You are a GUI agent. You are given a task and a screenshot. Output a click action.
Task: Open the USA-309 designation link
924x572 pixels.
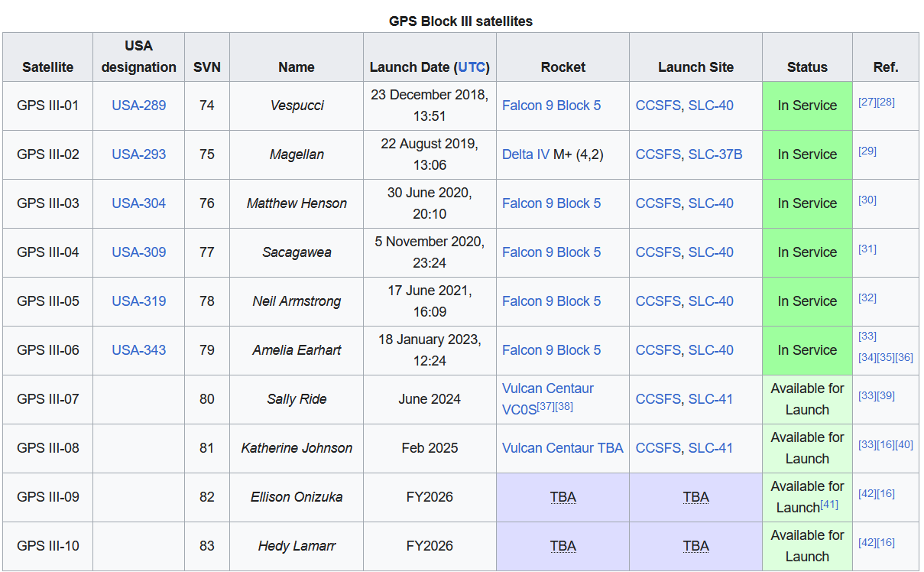[x=138, y=252]
